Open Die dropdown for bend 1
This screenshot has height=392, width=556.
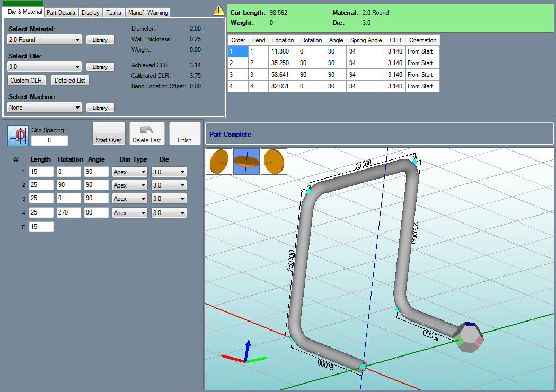pos(169,172)
